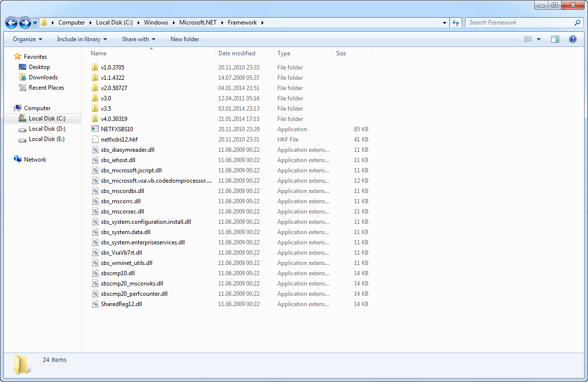The image size is (588, 382).
Task: Click the SharedReg12.dll file icon
Action: [x=95, y=304]
